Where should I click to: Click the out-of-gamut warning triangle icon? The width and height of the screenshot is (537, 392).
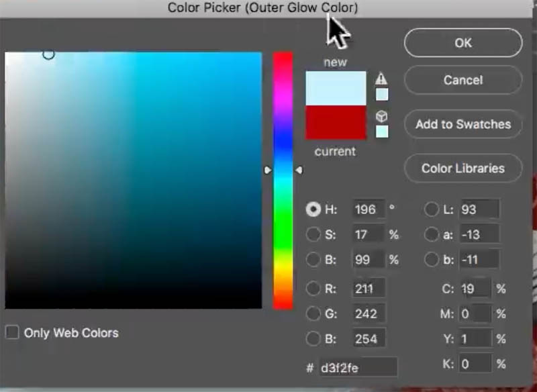381,79
